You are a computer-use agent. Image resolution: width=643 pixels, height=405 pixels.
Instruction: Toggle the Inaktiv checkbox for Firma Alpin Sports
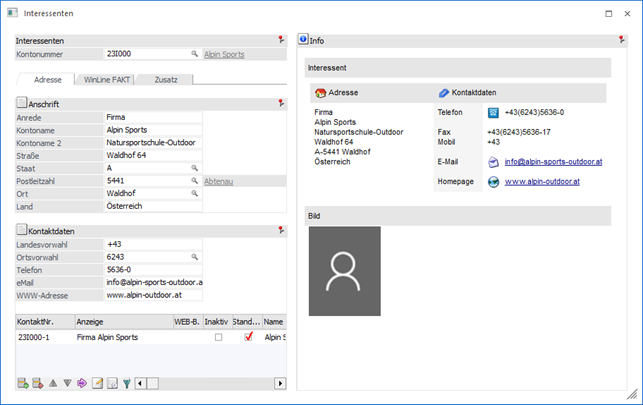(218, 338)
